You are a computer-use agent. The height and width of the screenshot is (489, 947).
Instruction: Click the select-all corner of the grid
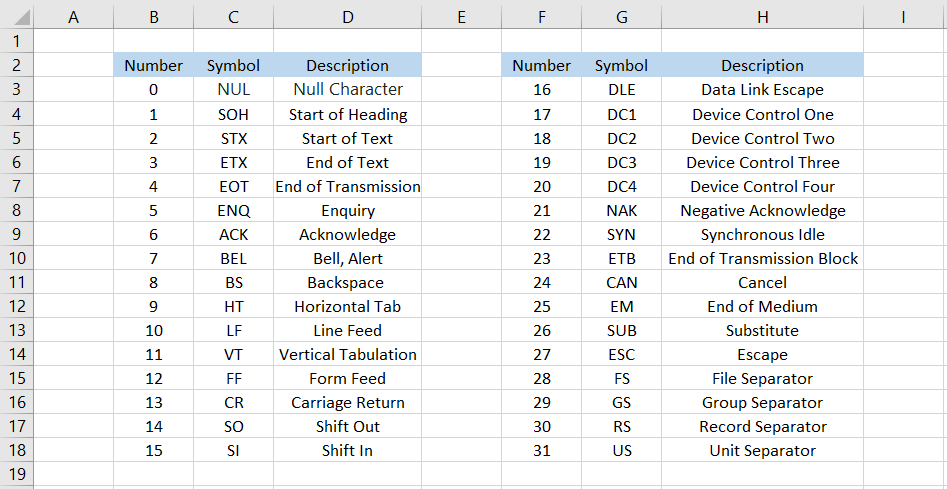(x=16, y=17)
